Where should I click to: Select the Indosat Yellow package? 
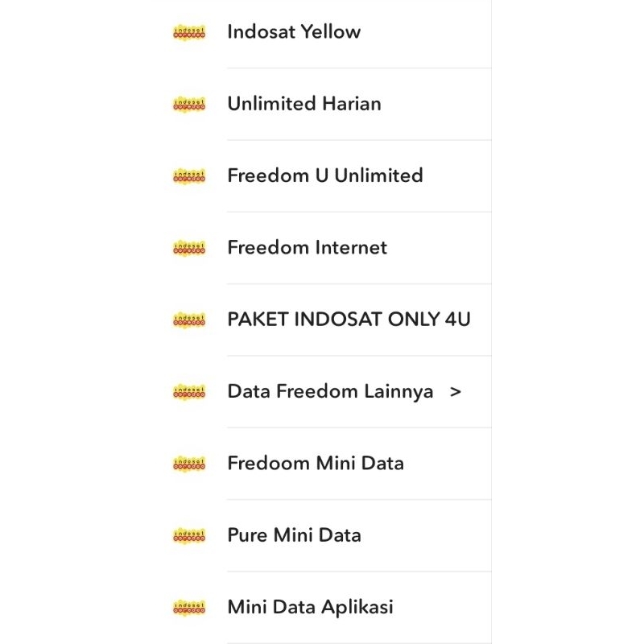click(x=294, y=32)
